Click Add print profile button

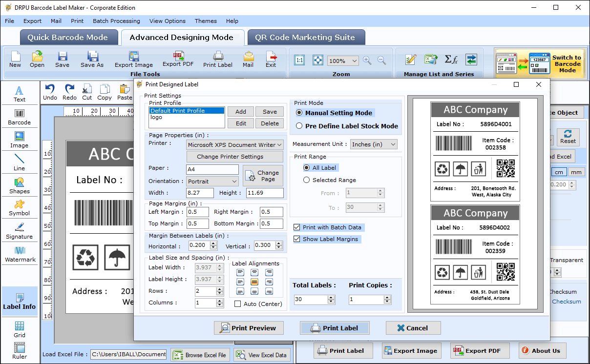pyautogui.click(x=241, y=112)
